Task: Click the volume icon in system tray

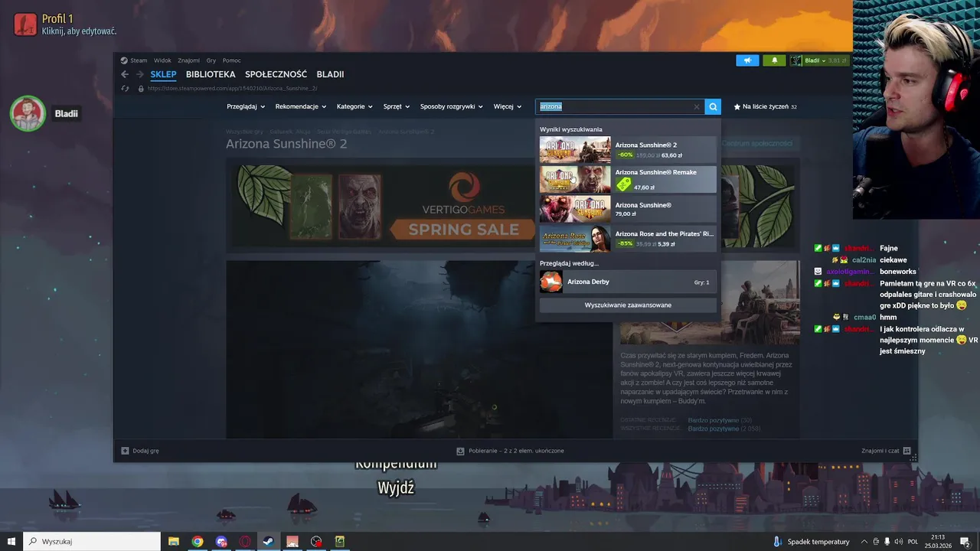Action: coord(898,541)
